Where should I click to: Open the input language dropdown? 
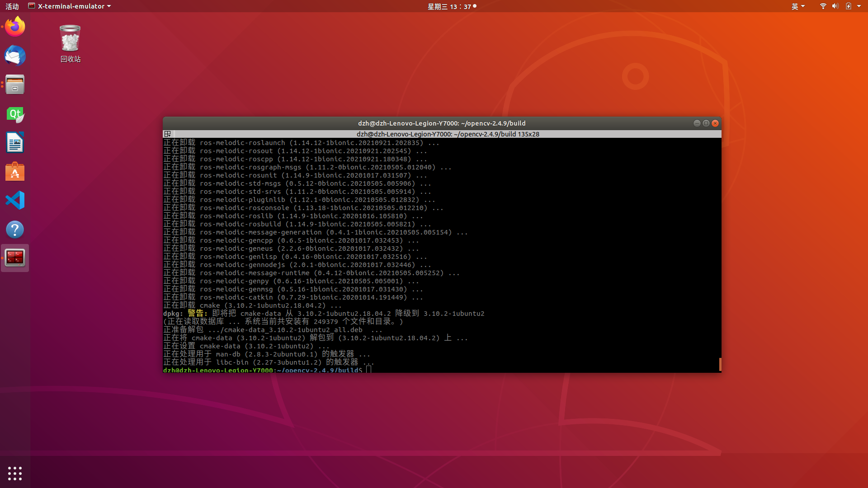[798, 6]
